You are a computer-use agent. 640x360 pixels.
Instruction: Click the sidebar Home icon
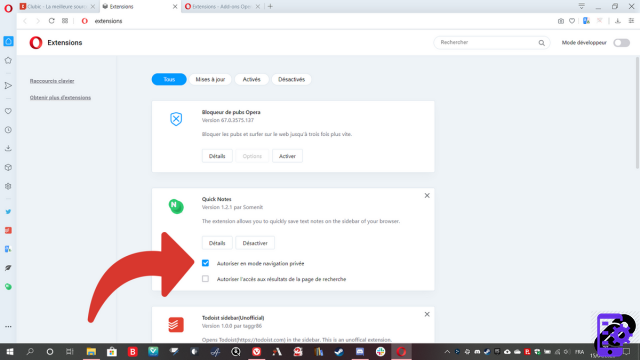[8, 41]
